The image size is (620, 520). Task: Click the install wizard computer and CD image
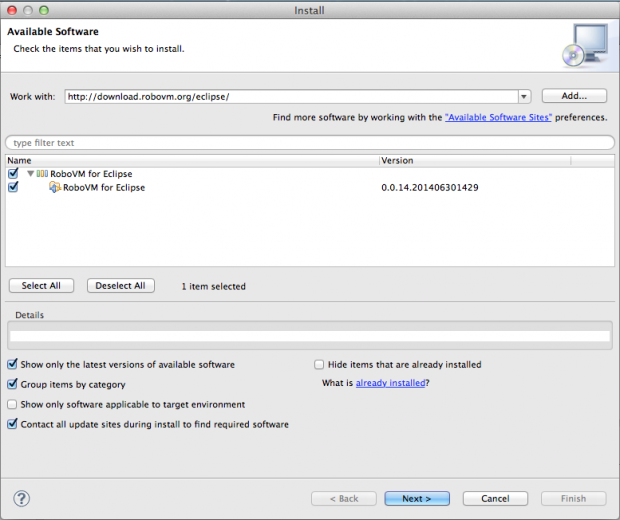point(585,45)
